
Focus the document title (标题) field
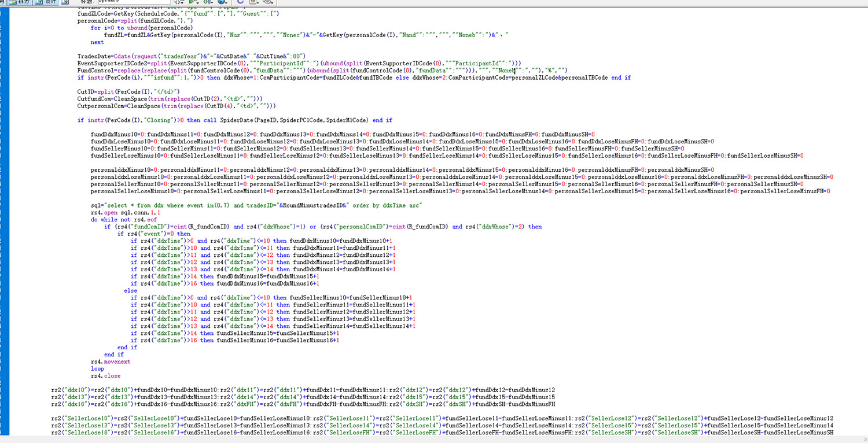[x=134, y=2]
